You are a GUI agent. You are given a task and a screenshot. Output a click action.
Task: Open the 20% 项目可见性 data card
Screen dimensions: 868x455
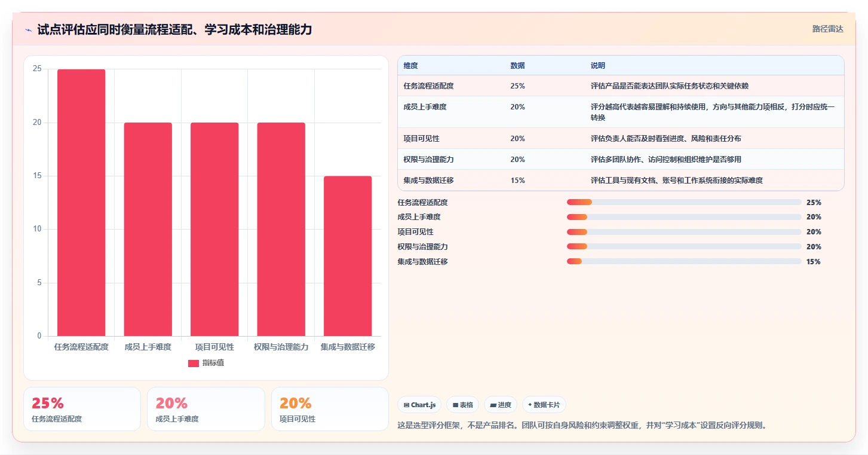pos(330,409)
